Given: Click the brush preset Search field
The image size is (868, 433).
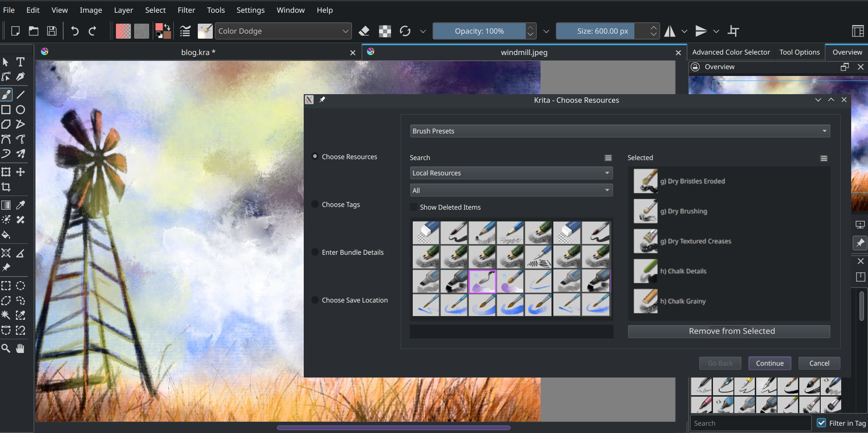Looking at the screenshot, I should point(750,423).
